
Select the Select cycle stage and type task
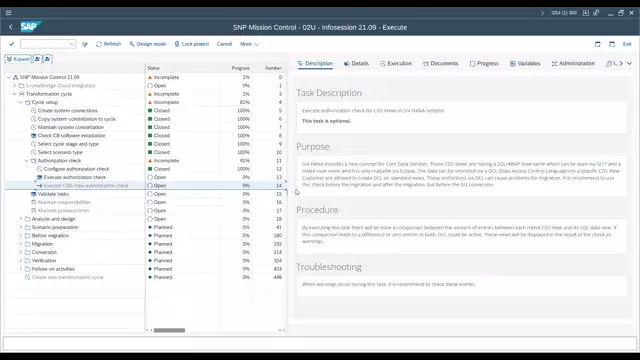(x=68, y=144)
